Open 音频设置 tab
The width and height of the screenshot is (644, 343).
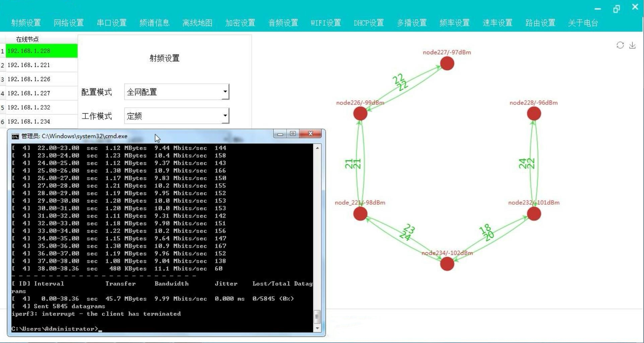pyautogui.click(x=283, y=23)
